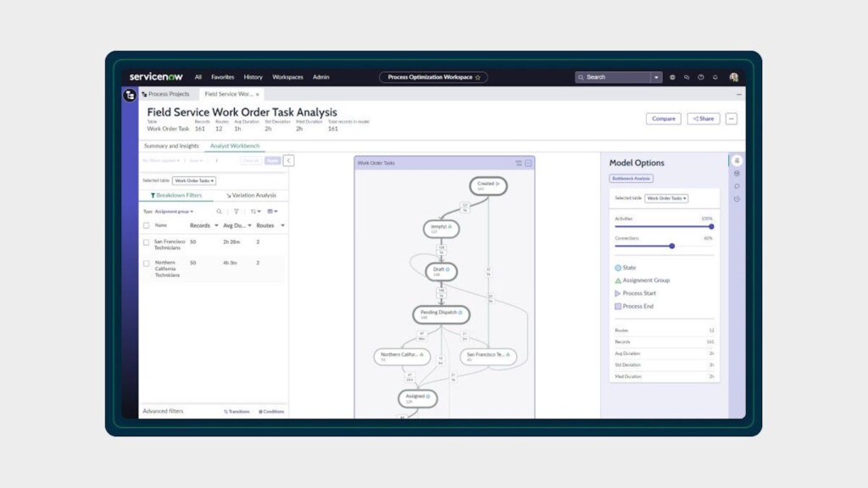
Task: Click the second icon in right rail
Action: [737, 173]
